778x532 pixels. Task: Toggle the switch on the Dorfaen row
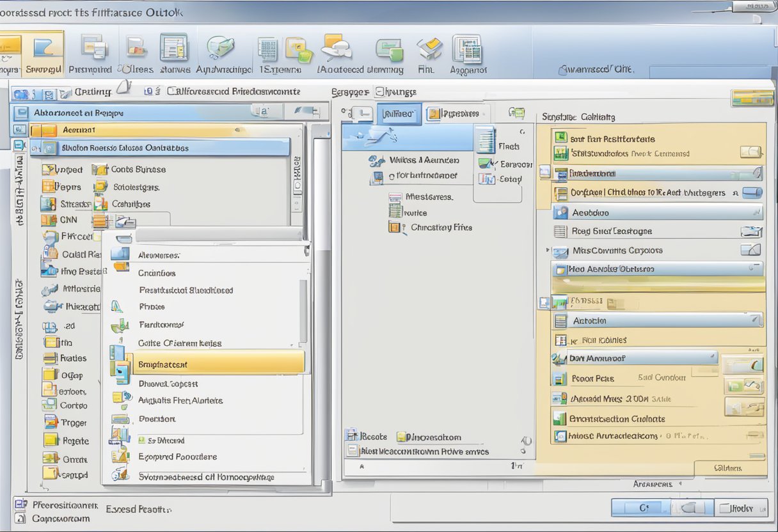click(752, 192)
